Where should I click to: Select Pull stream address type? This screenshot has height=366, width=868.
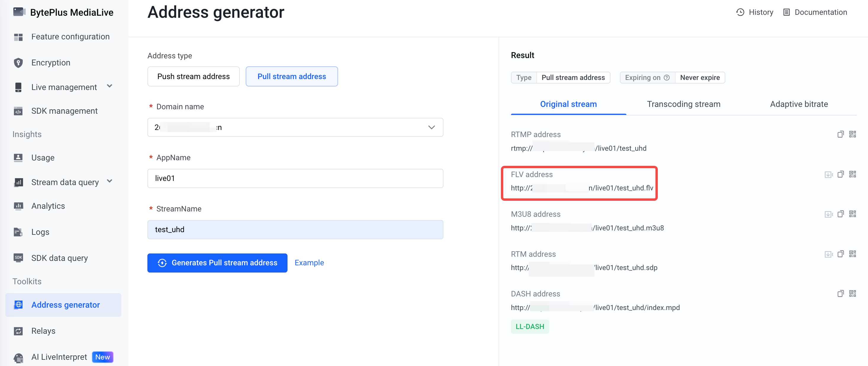[x=292, y=76]
